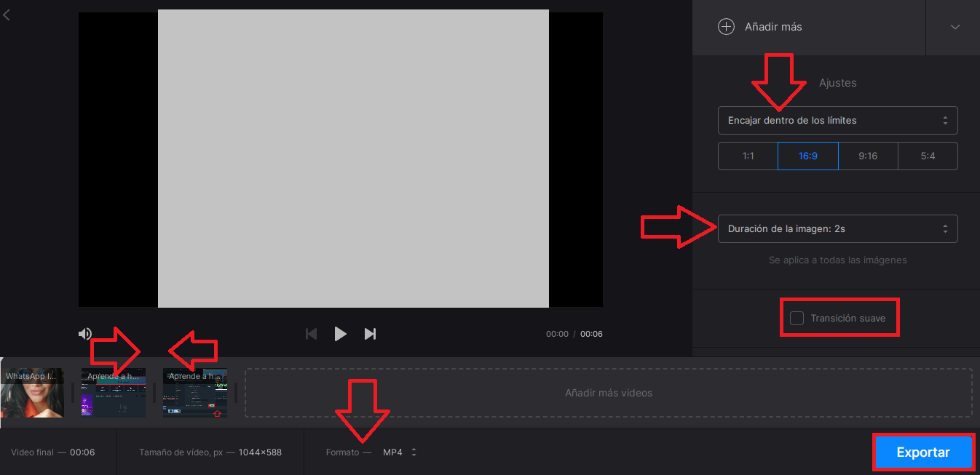Mute the video preview volume
The image size is (980, 475).
(x=85, y=333)
